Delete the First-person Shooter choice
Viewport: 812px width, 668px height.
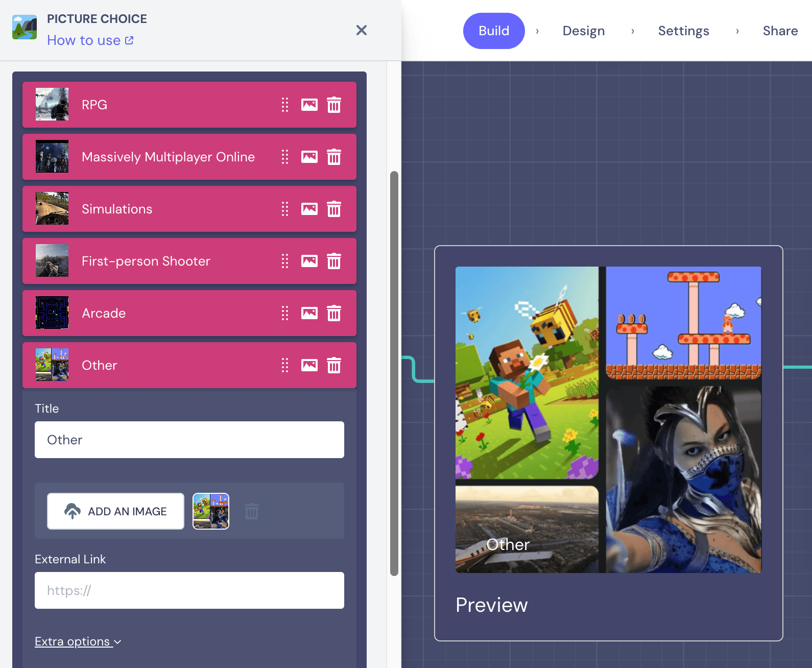coord(334,261)
